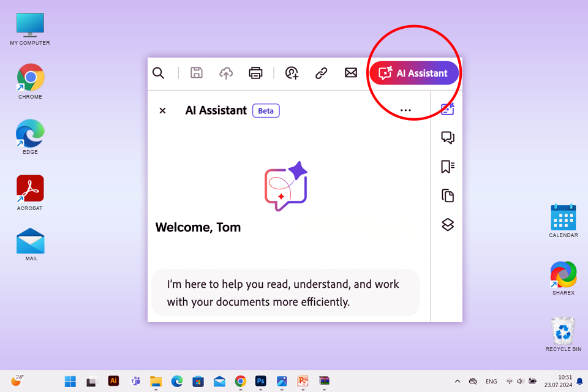Open File Explorer from the taskbar
The width and height of the screenshot is (588, 392).
coord(156,382)
